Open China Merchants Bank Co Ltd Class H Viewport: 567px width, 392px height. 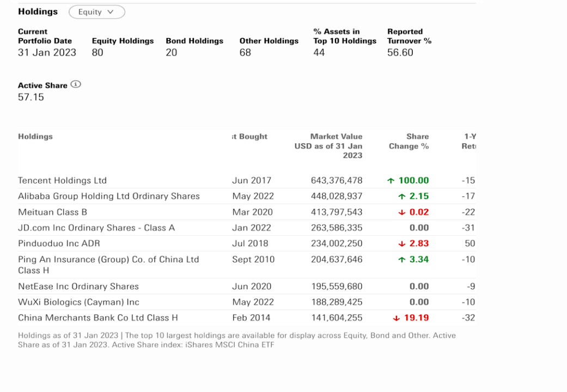coord(98,318)
